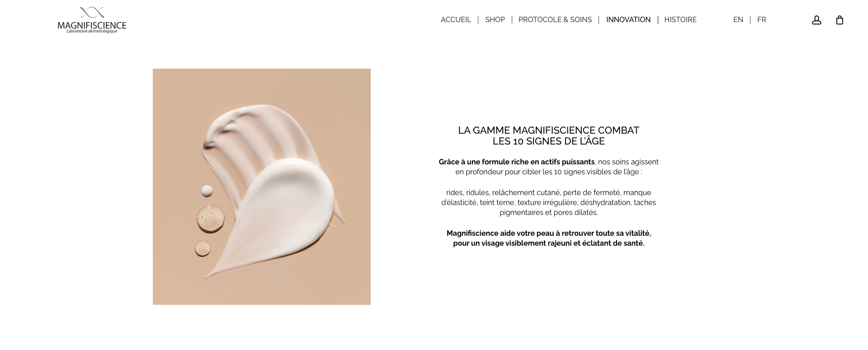
Task: Open the user account icon
Action: tap(816, 20)
